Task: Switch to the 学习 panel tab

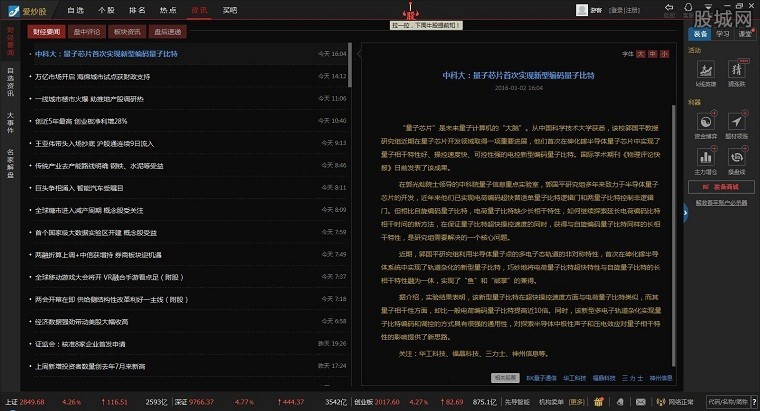Action: click(723, 34)
